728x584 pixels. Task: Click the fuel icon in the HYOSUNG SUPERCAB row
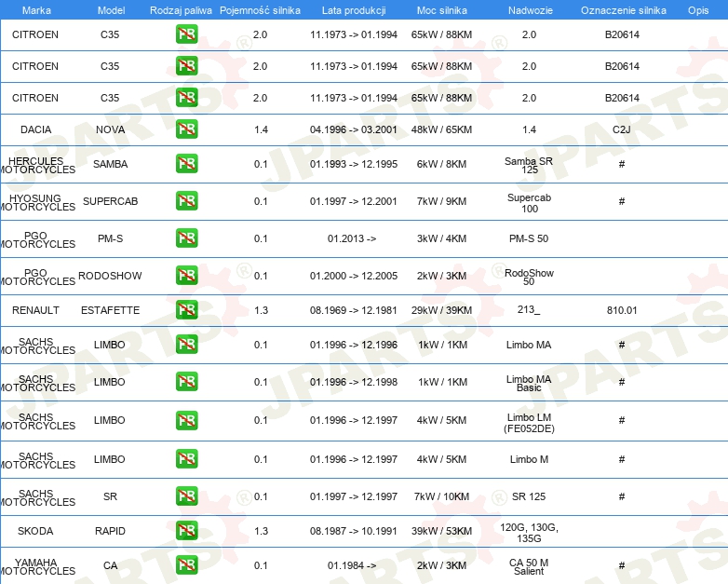point(186,200)
